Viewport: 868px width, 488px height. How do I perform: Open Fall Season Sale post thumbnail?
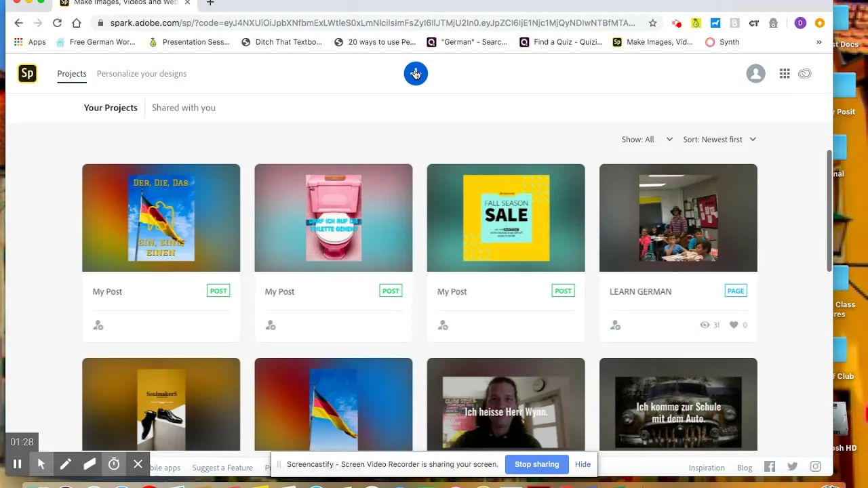[x=506, y=218]
